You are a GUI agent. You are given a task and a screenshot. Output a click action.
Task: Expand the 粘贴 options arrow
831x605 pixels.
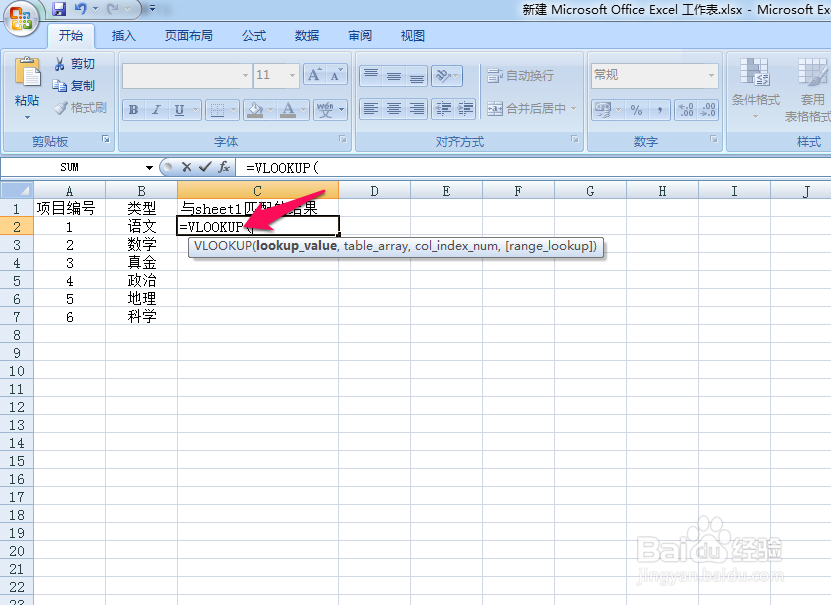(27, 117)
